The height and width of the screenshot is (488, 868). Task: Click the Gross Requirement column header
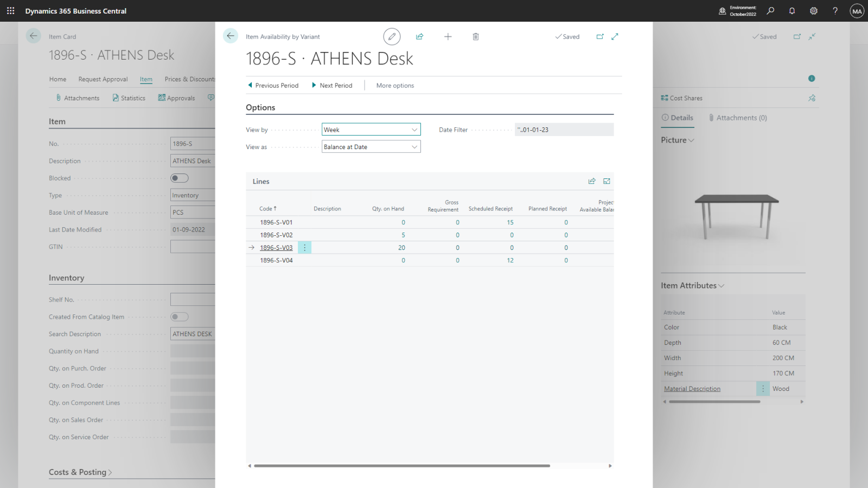pos(443,206)
